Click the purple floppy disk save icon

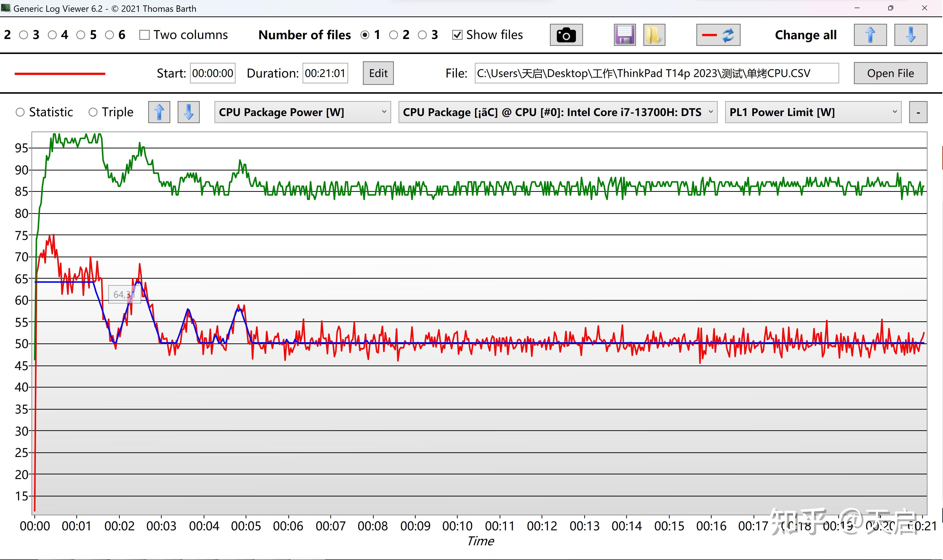click(x=624, y=35)
